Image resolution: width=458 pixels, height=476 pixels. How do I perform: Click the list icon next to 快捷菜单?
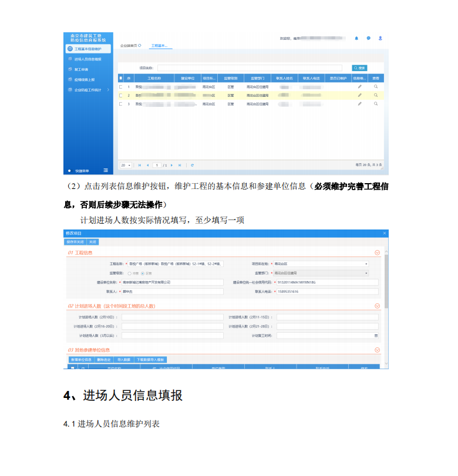106,170
